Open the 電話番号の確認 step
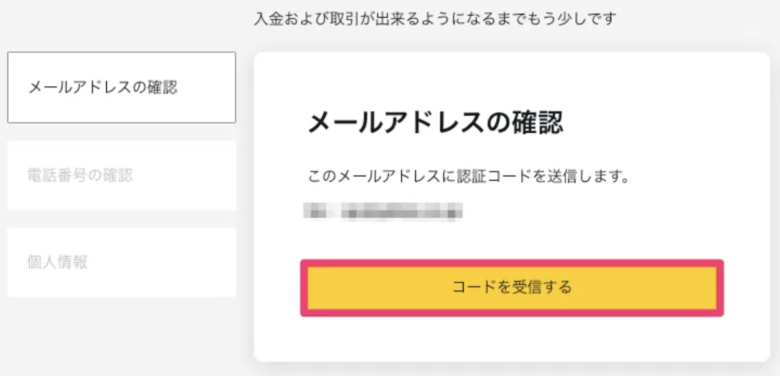 pos(121,175)
